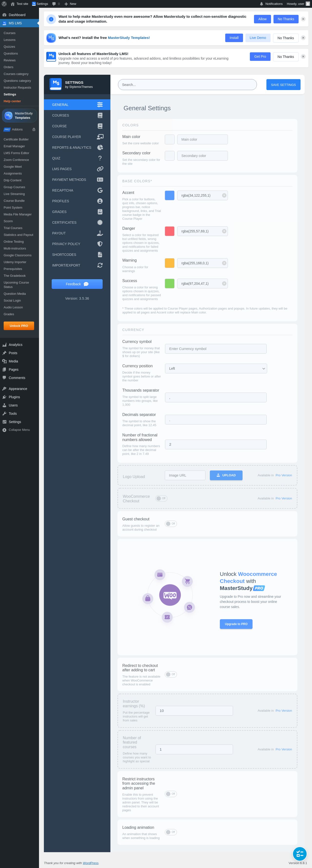Open comments bubble in admin bar
Screen dimensions: 312x868
54,4
